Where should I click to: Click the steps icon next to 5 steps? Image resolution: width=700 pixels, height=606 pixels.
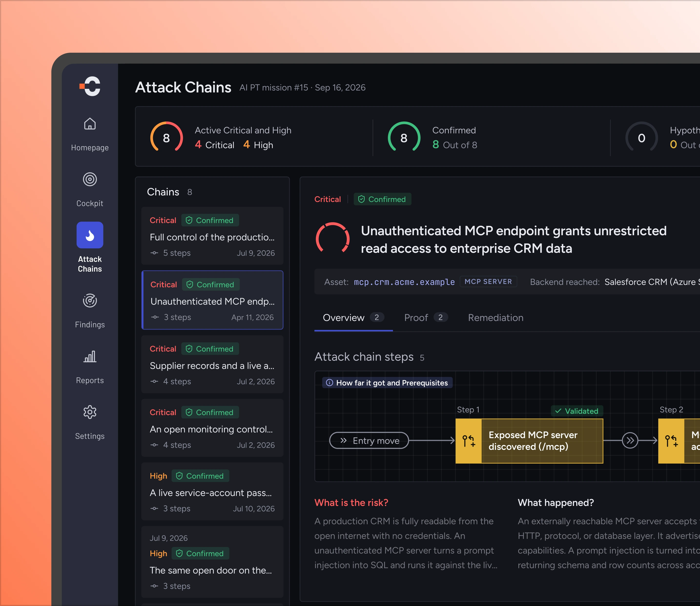click(x=154, y=253)
